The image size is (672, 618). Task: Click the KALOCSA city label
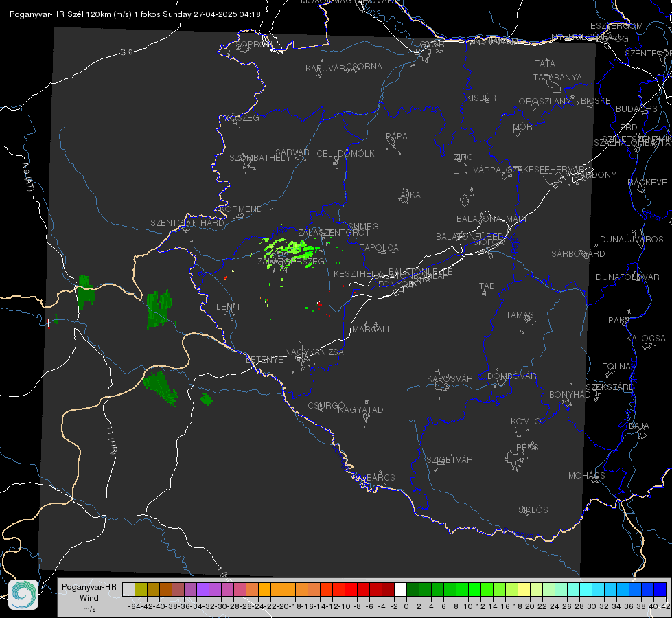tap(645, 338)
